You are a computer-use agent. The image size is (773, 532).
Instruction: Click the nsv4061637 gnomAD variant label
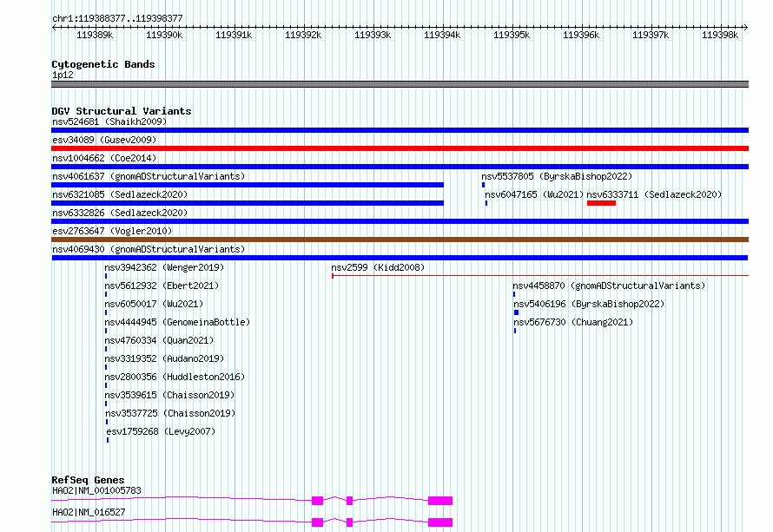149,176
